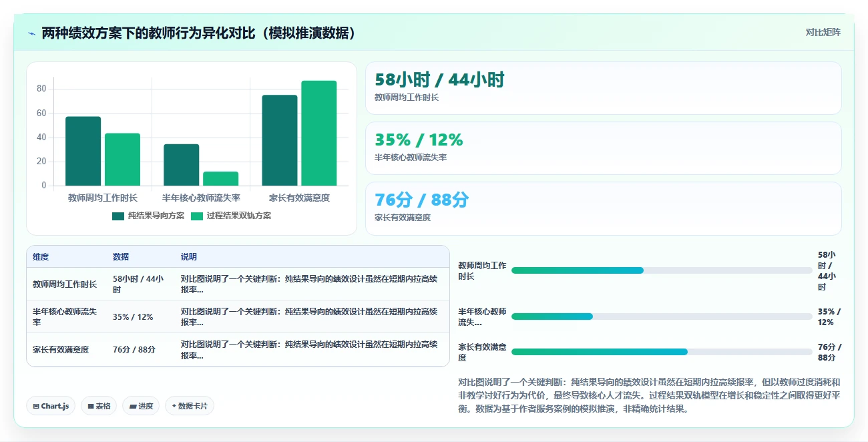Screen dimensions: 868x442
Task: Click the 说明 text in 家长有效满意度 table row
Action: [x=309, y=350]
